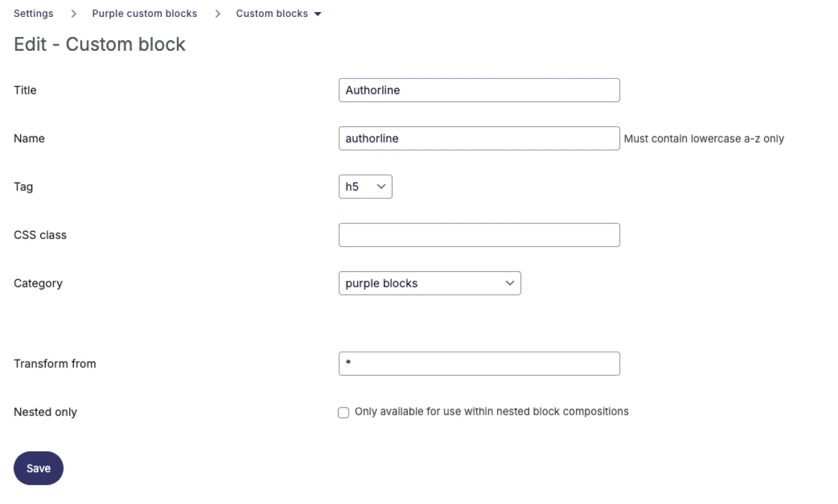Click the Tag dropdown chevron arrow
Image resolution: width=838 pixels, height=504 pixels.
tap(381, 186)
